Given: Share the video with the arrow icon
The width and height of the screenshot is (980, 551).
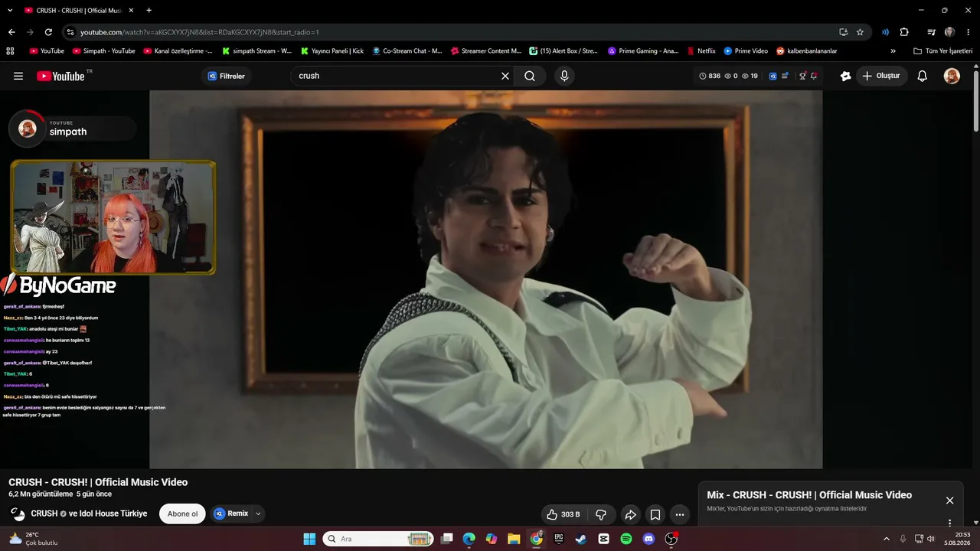Looking at the screenshot, I should pyautogui.click(x=630, y=514).
